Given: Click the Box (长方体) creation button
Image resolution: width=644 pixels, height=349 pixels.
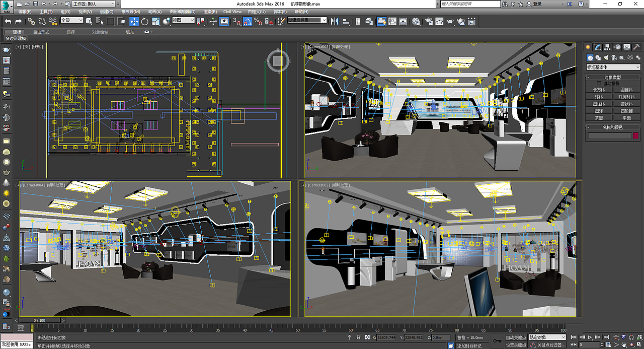Looking at the screenshot, I should coord(599,90).
